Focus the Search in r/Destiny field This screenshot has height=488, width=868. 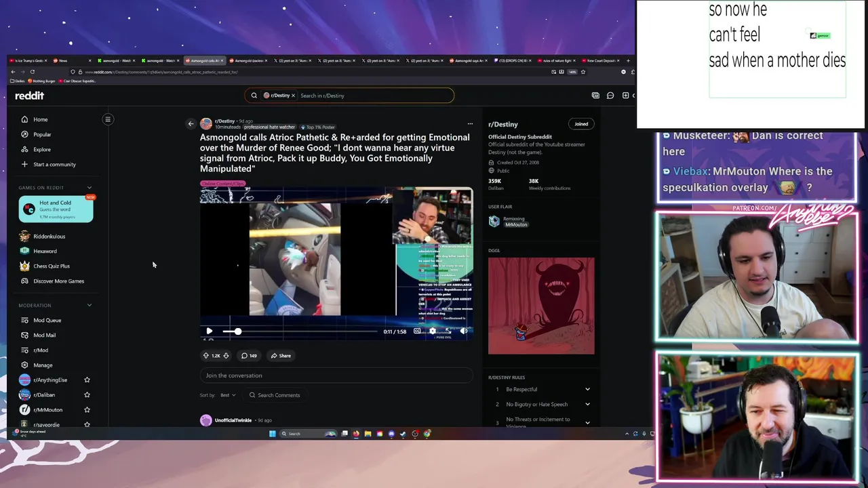373,96
